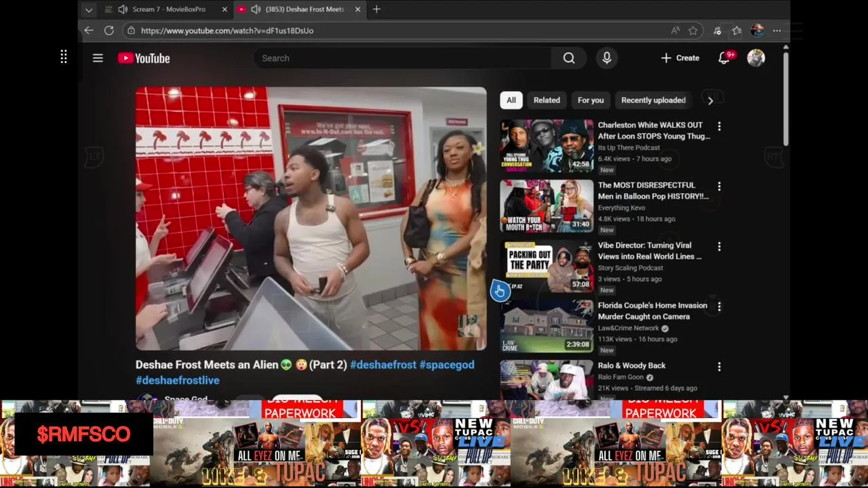The image size is (868, 488).
Task: Click the #deshaefrostlive hashtag
Action: coord(177,380)
